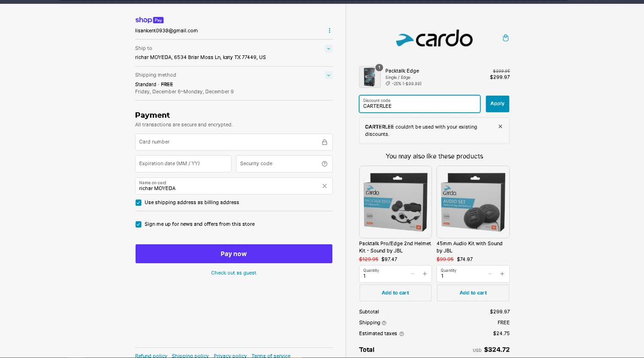Add Packtalk 2nd Helmet Kit to cart
Screen dimensions: 644x358
pyautogui.click(x=395, y=293)
